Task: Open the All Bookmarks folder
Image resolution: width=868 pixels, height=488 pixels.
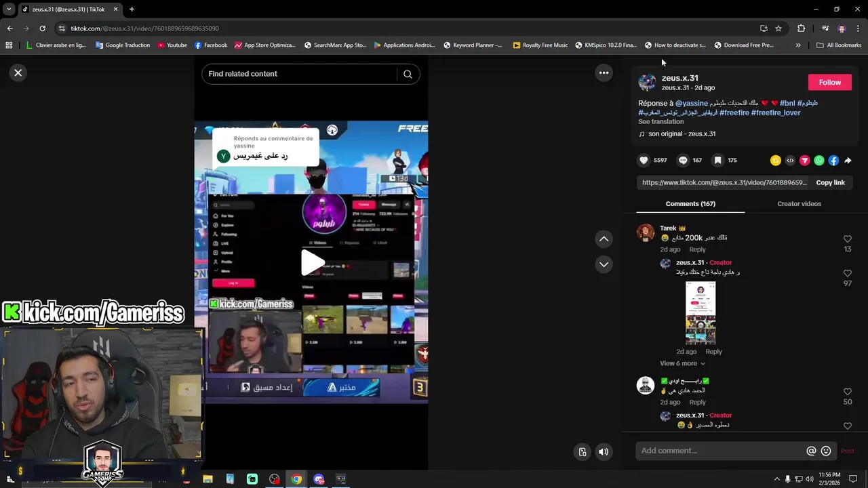Action: point(839,45)
